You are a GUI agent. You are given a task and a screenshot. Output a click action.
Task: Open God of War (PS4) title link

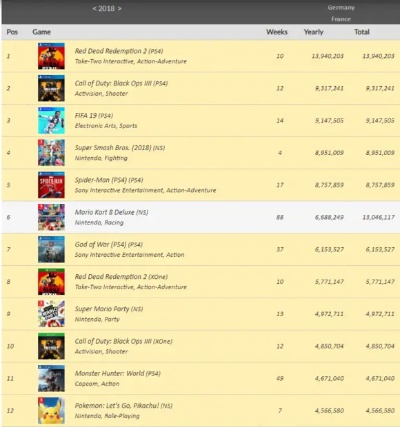pyautogui.click(x=109, y=244)
